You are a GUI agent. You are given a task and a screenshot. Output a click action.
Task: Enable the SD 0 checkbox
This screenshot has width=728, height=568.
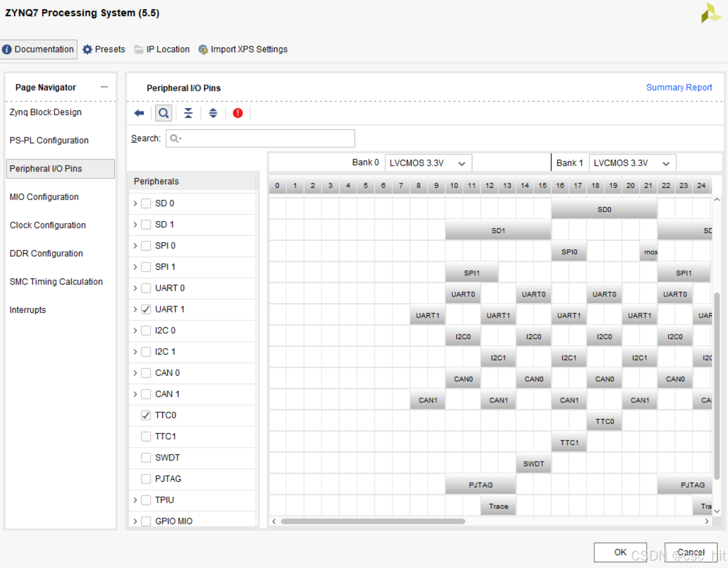[x=146, y=203]
